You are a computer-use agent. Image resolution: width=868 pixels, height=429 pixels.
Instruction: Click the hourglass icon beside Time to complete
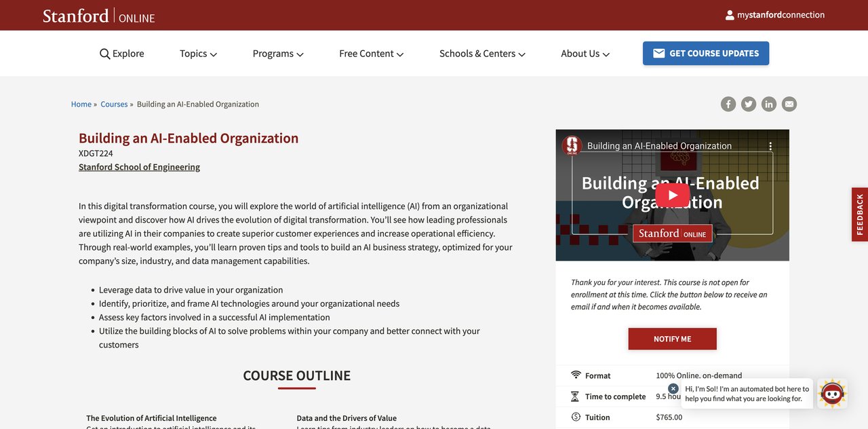(576, 396)
